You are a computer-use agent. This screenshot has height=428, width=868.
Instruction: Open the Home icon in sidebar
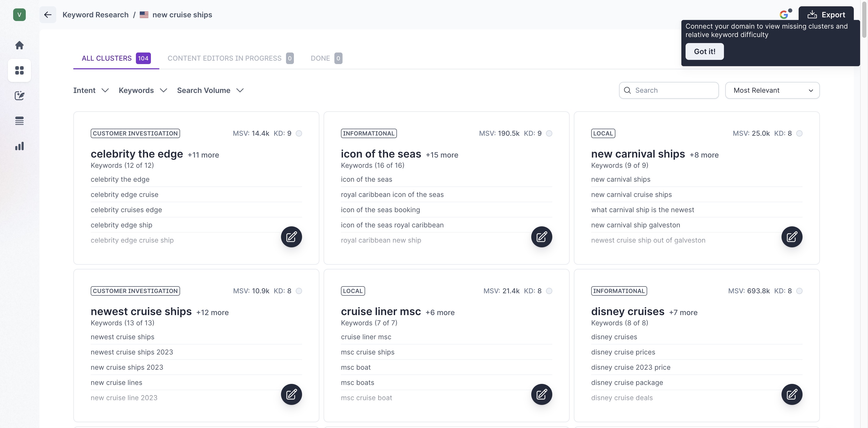tap(19, 45)
